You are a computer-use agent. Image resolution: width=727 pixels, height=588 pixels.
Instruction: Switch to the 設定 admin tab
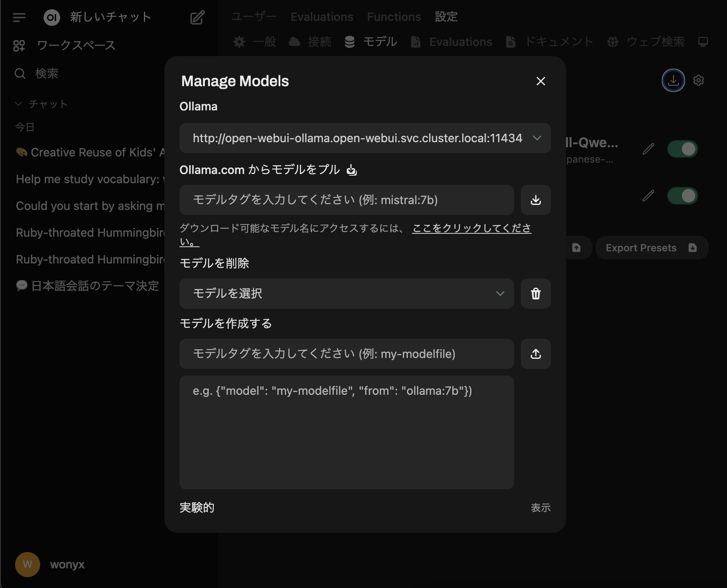tap(446, 17)
